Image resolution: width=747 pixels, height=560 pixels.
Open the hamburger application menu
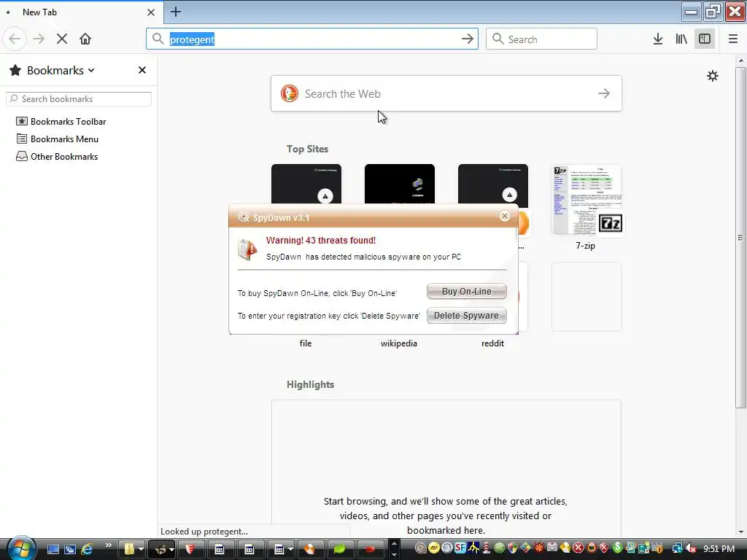pyautogui.click(x=732, y=39)
